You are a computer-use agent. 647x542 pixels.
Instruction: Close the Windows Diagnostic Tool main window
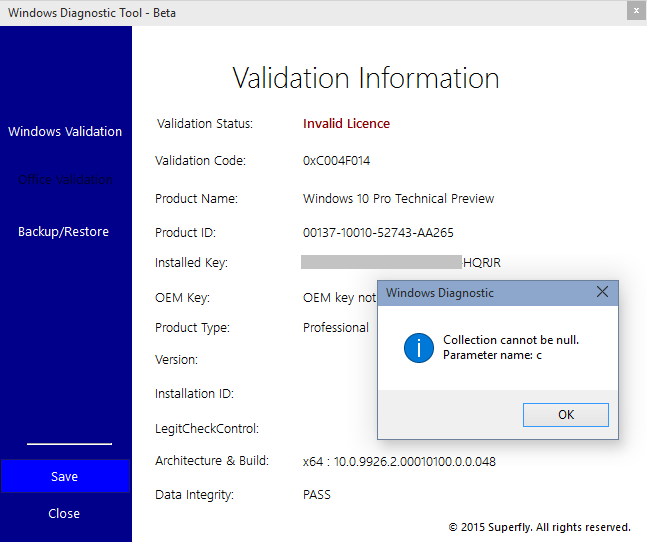point(635,12)
